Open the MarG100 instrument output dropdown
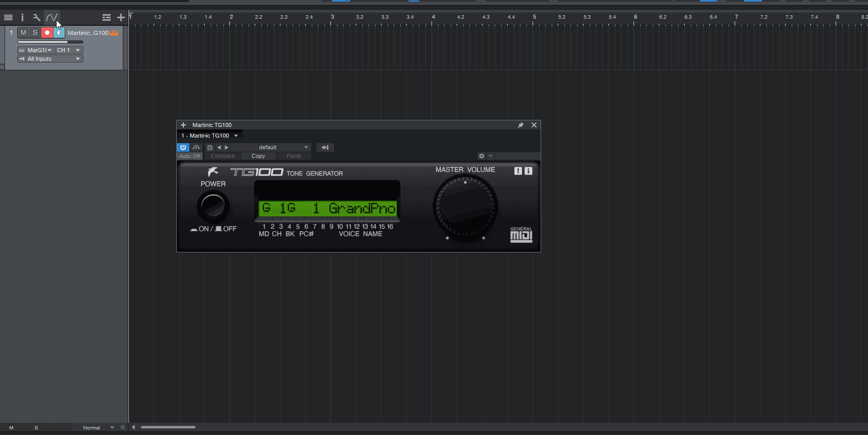868x435 pixels. pos(39,50)
